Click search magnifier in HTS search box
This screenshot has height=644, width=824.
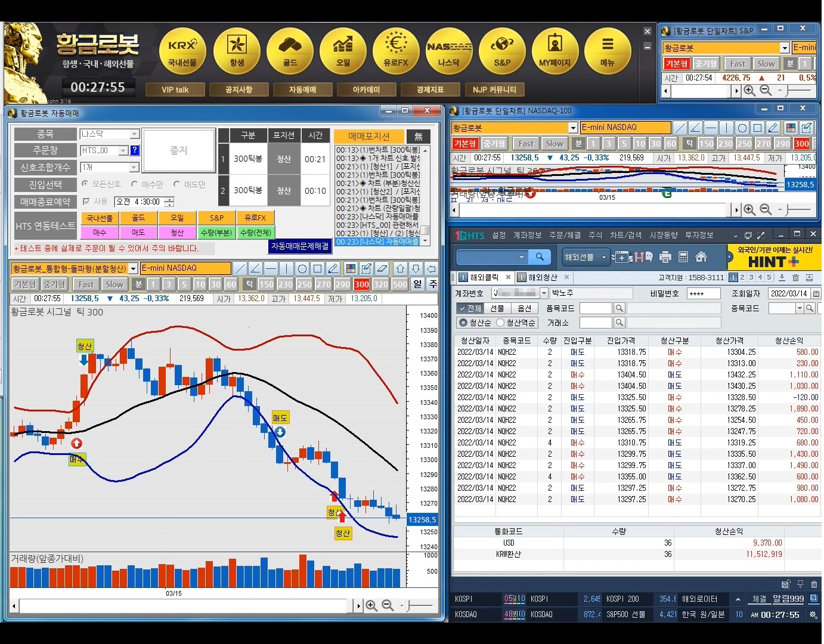[540, 256]
